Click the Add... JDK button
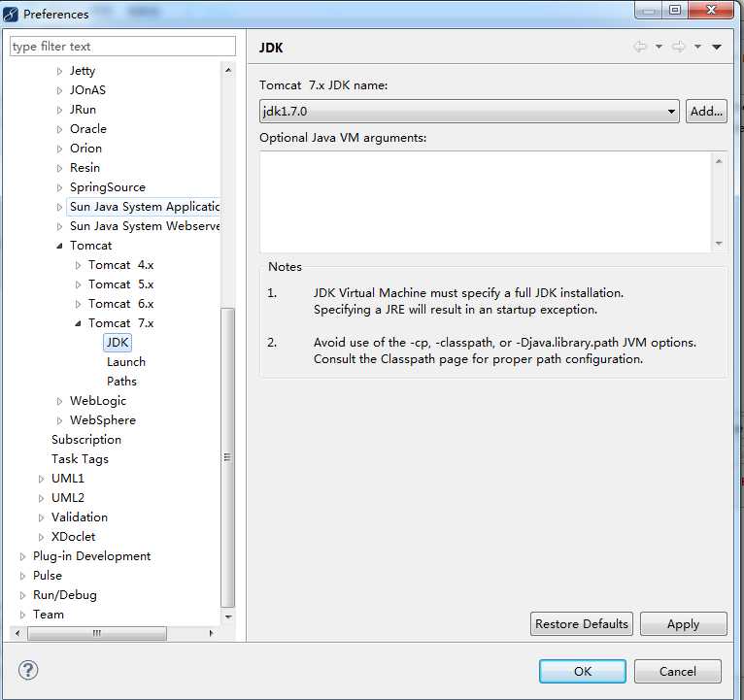744x700 pixels. [x=706, y=112]
